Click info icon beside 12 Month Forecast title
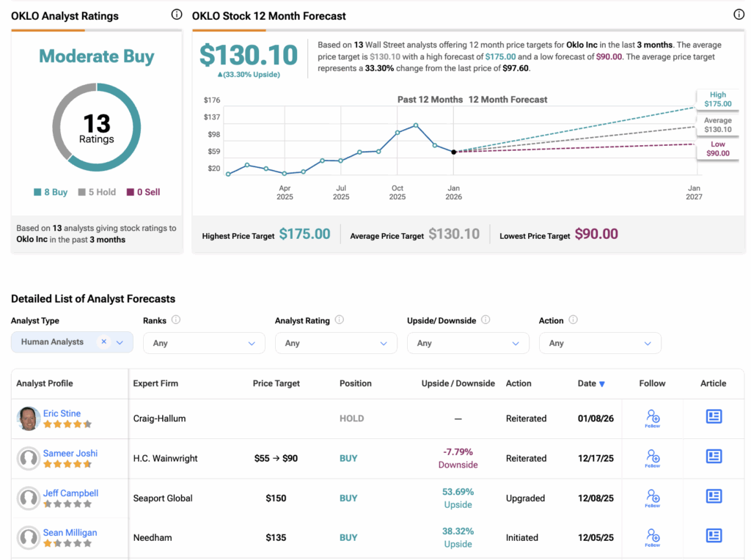 pos(739,15)
